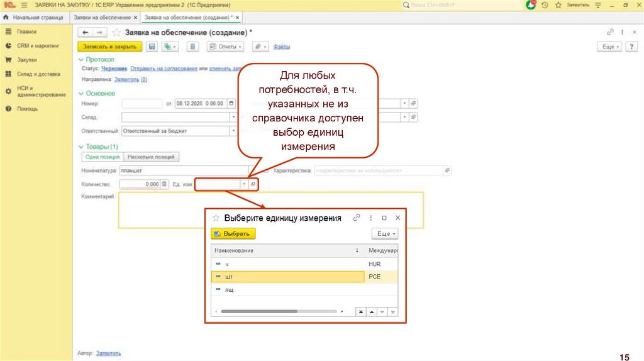Open the Склад field dropdown

point(233,117)
